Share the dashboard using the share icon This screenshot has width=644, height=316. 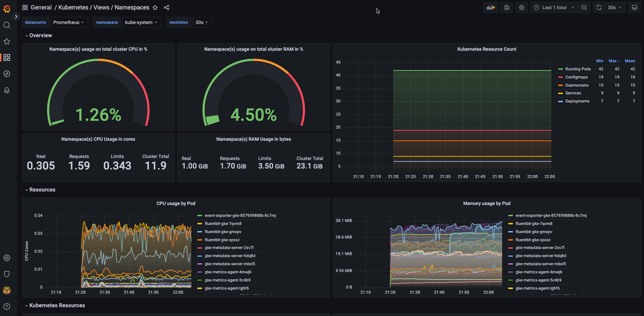coord(167,7)
